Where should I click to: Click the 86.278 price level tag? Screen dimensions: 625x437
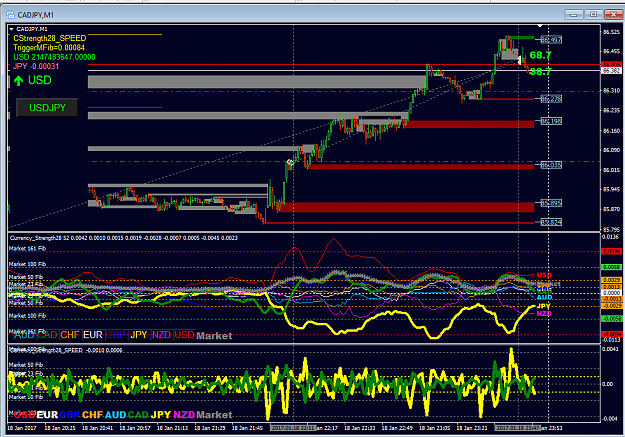pyautogui.click(x=551, y=99)
